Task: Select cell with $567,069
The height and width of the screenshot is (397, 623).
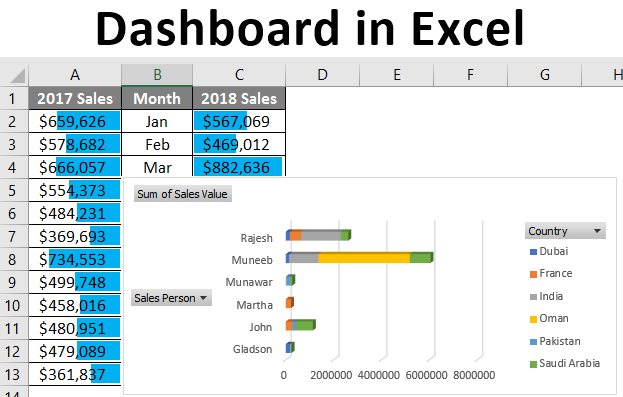Action: pos(239,121)
